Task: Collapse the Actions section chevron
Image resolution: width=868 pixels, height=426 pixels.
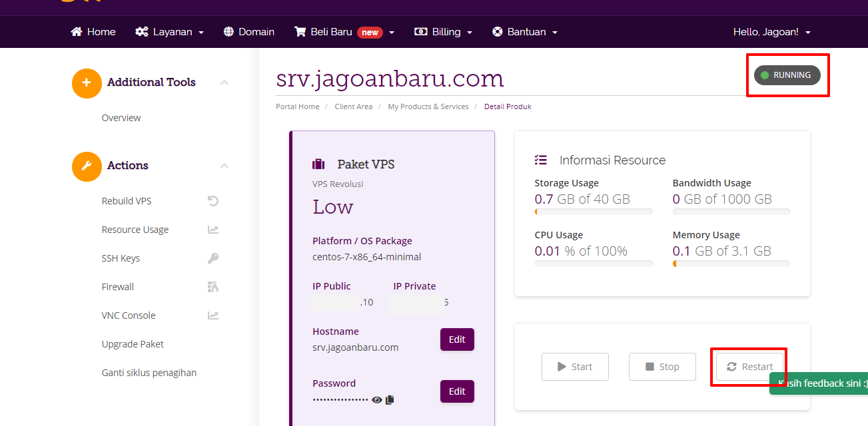Action: 224,166
